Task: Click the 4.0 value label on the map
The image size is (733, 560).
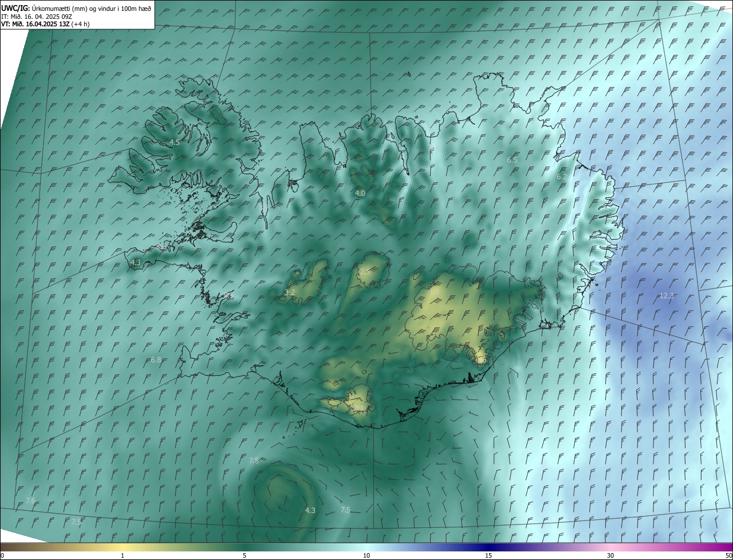Action: (360, 194)
